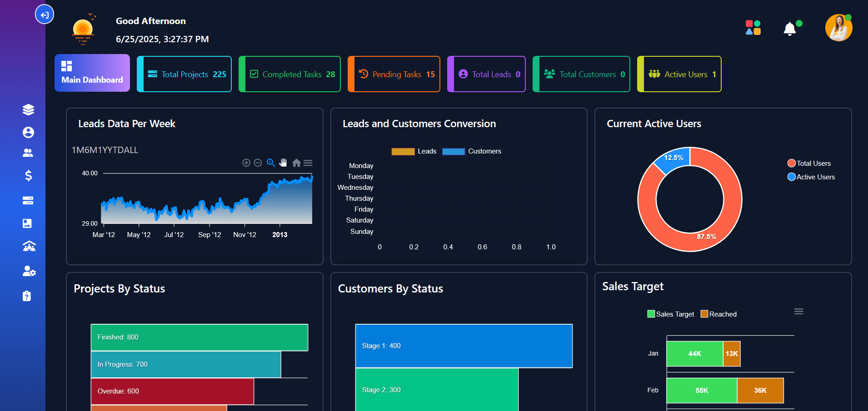Open the dollar sign sidebar icon
This screenshot has height=411, width=868.
[28, 175]
